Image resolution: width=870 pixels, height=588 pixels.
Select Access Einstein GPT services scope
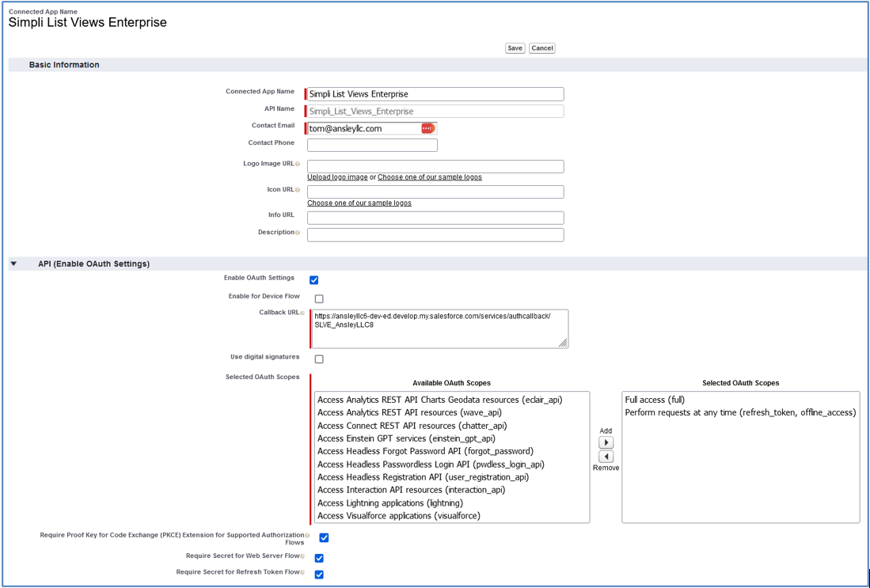click(407, 438)
